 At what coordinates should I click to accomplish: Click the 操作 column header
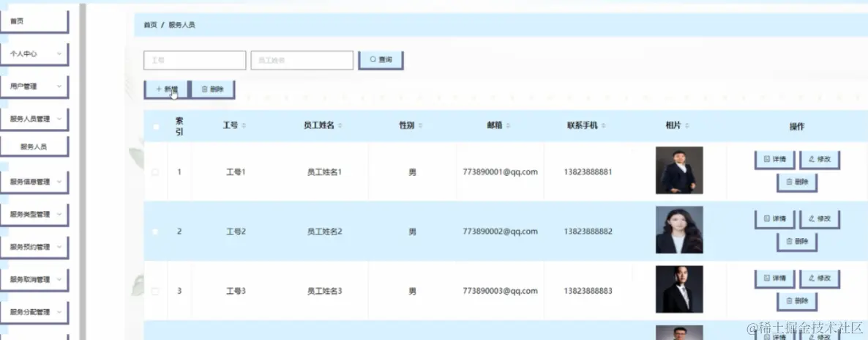click(796, 127)
